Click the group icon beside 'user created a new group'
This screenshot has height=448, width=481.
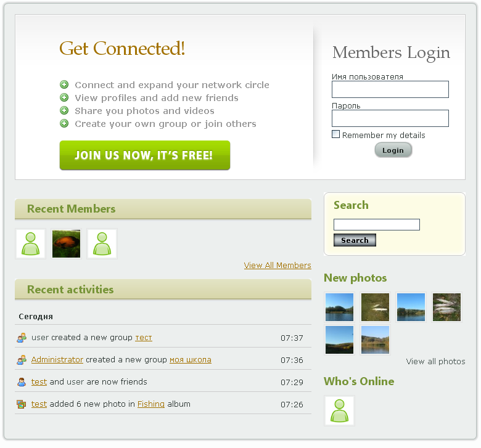pos(22,338)
